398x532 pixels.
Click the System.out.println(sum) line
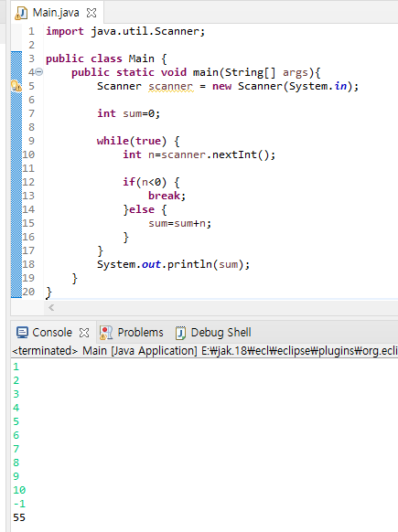click(x=173, y=264)
